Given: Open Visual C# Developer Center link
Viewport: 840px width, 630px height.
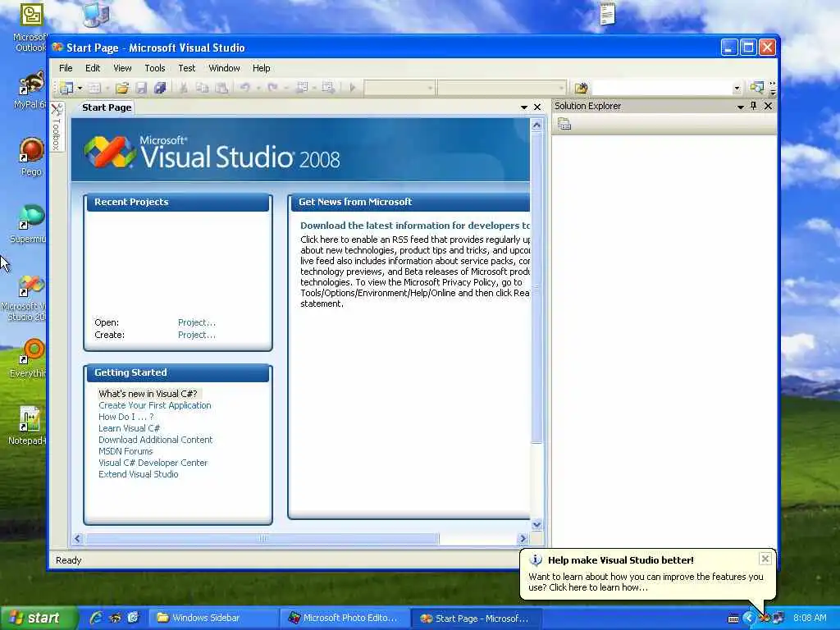Looking at the screenshot, I should click(153, 463).
